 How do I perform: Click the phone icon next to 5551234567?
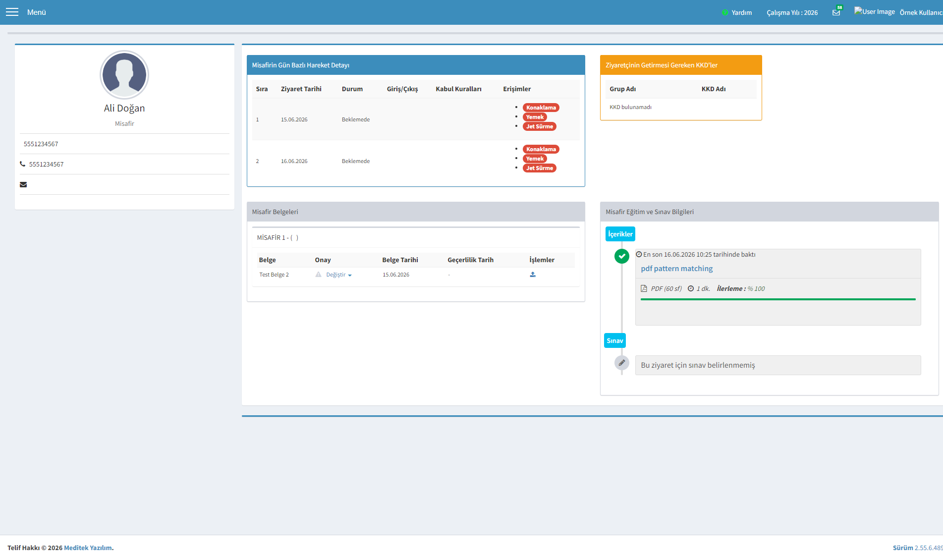(23, 164)
